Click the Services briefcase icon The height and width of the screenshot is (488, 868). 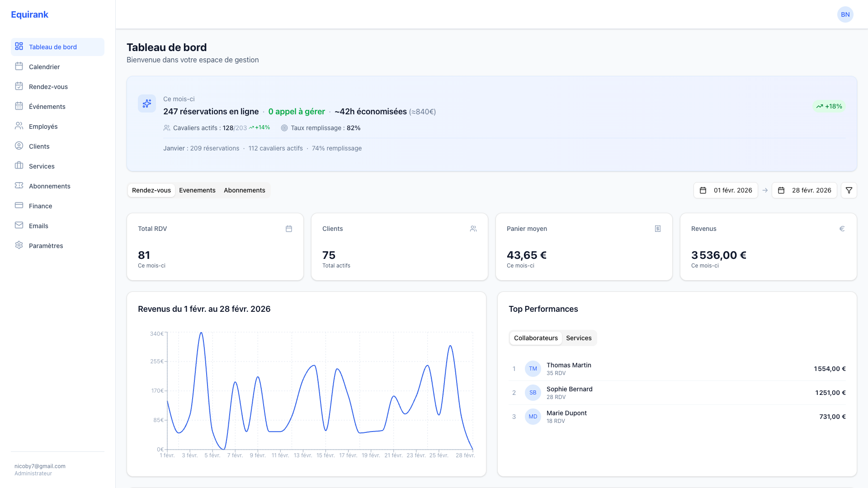point(19,166)
